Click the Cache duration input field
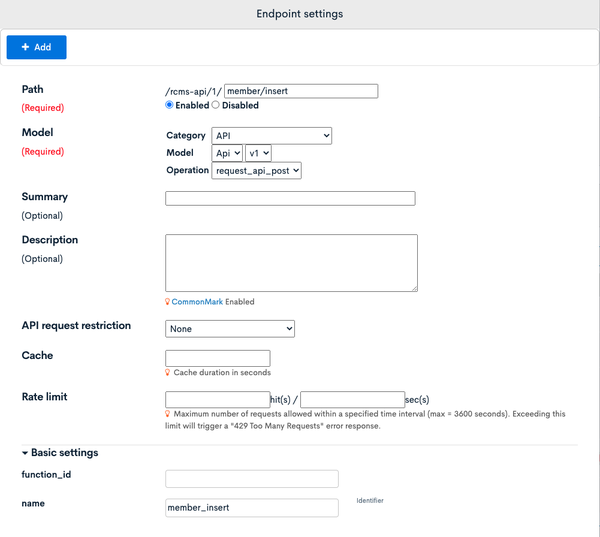This screenshot has height=537, width=600. point(218,358)
